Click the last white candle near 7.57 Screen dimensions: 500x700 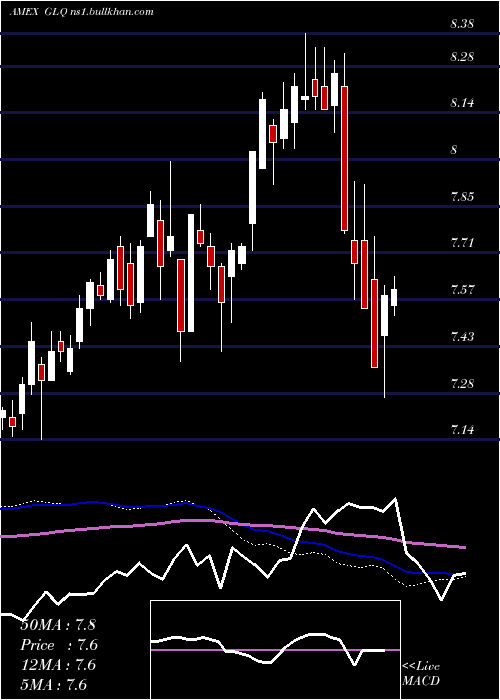click(x=394, y=297)
